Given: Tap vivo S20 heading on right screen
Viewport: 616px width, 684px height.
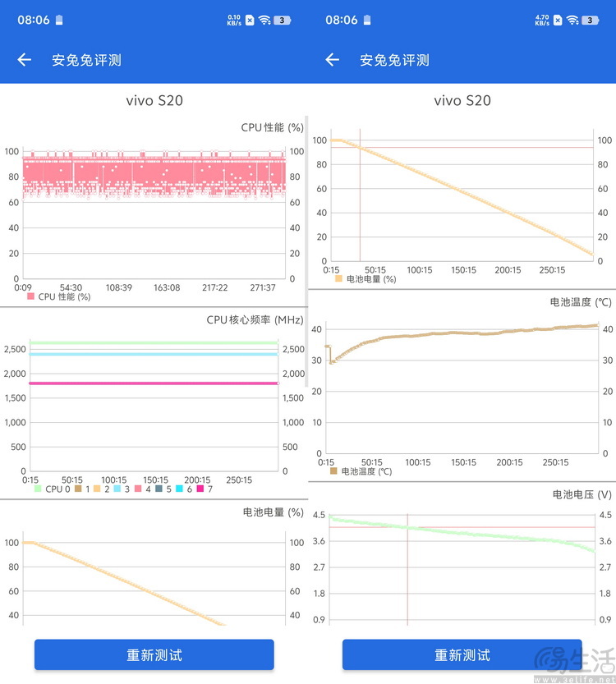Looking at the screenshot, I should click(x=462, y=101).
